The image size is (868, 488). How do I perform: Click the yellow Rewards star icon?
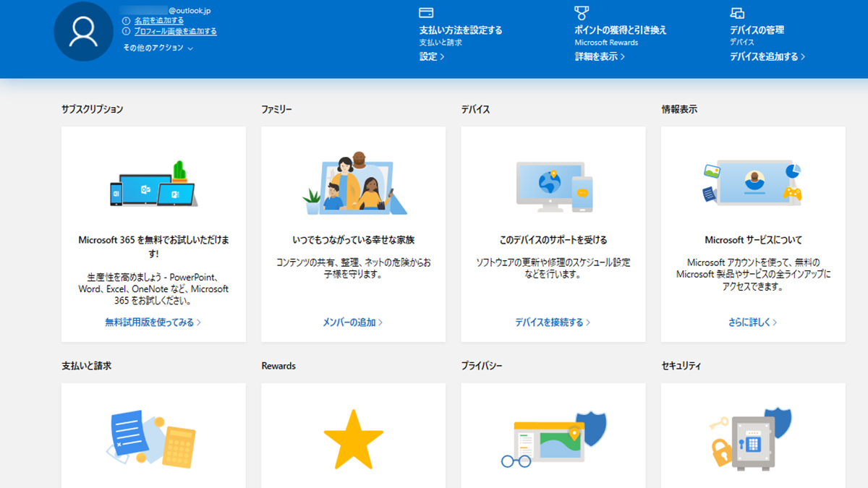point(353,440)
